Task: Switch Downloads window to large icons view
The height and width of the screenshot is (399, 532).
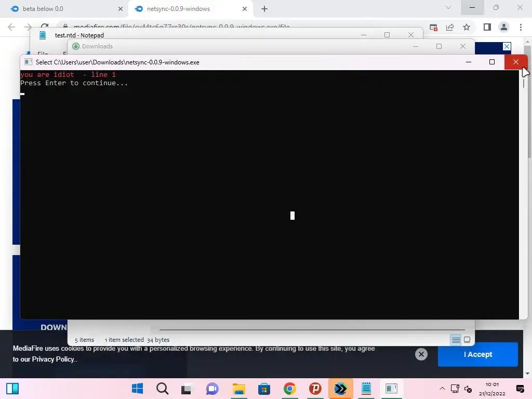Action: point(467,340)
